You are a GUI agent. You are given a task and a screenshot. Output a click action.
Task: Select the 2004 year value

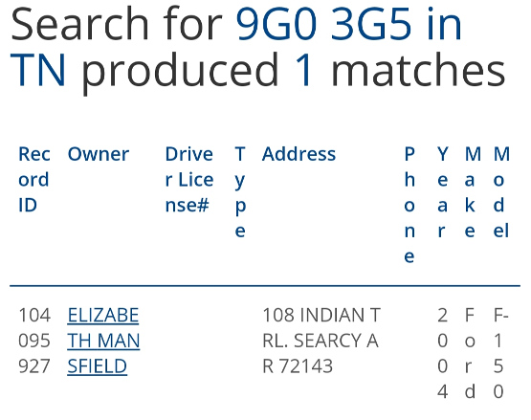[443, 353]
